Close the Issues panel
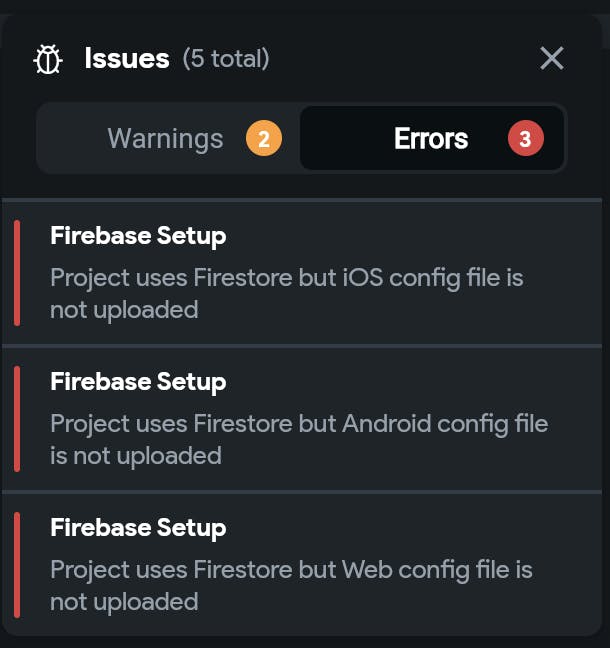610x648 pixels. (552, 58)
